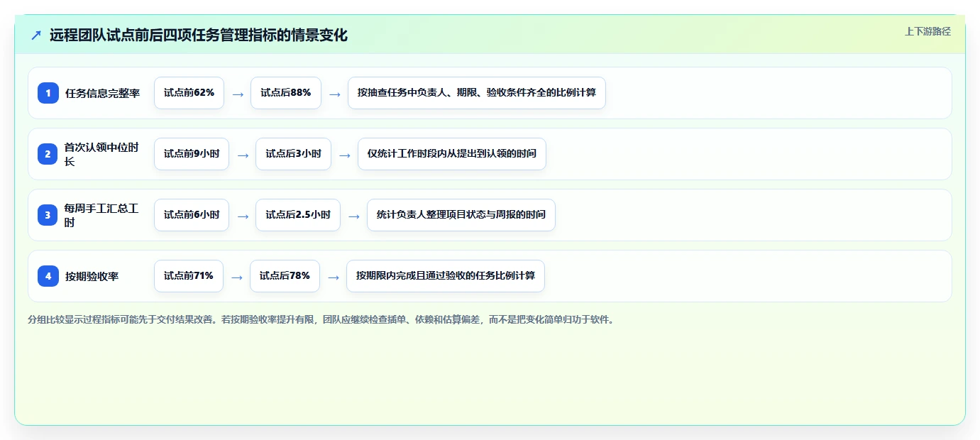Click the number 1 badge for 任务信息完整率
The width and height of the screenshot is (980, 440).
[48, 93]
